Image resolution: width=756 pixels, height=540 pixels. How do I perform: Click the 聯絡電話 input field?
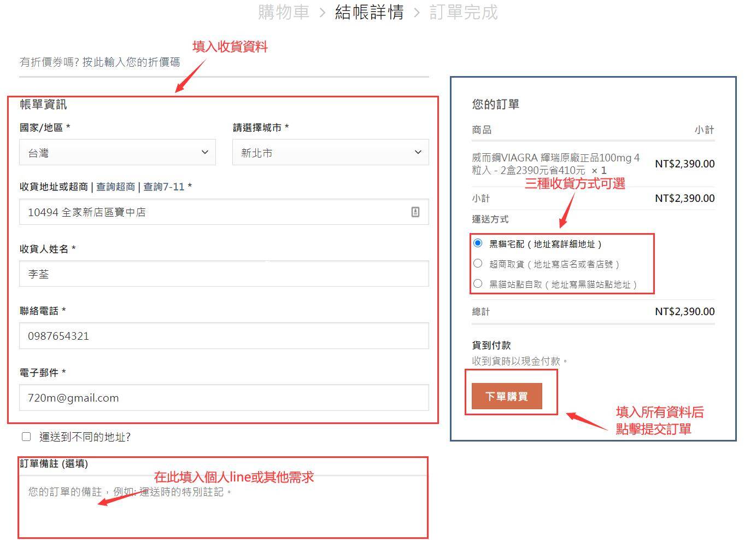(224, 335)
